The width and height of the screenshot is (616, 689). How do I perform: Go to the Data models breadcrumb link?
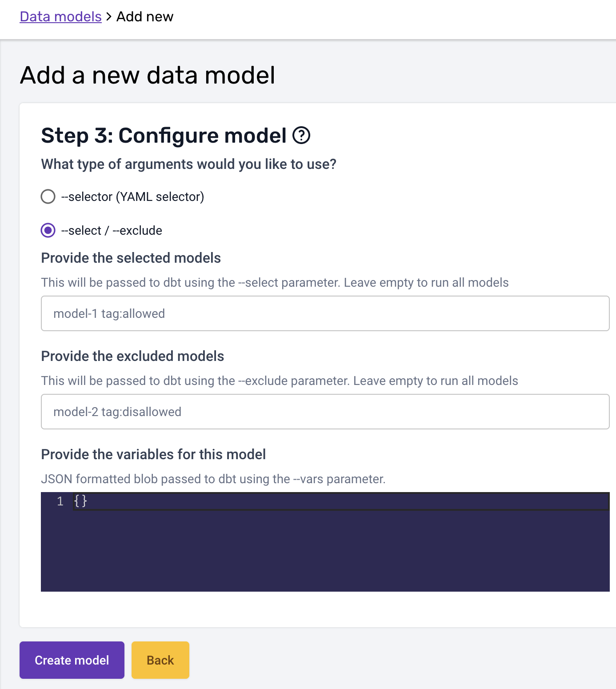click(x=61, y=16)
